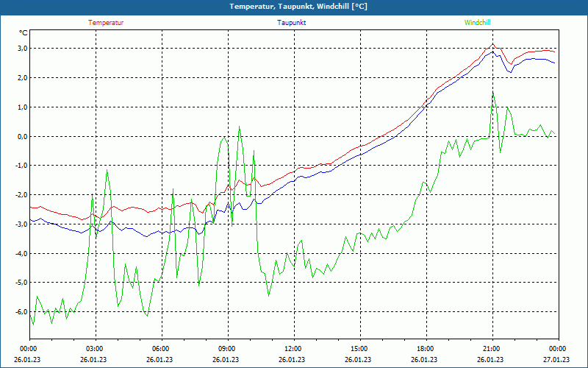This screenshot has height=368, width=588.
Task: Click the 3,0 y-axis value
Action: [x=23, y=48]
